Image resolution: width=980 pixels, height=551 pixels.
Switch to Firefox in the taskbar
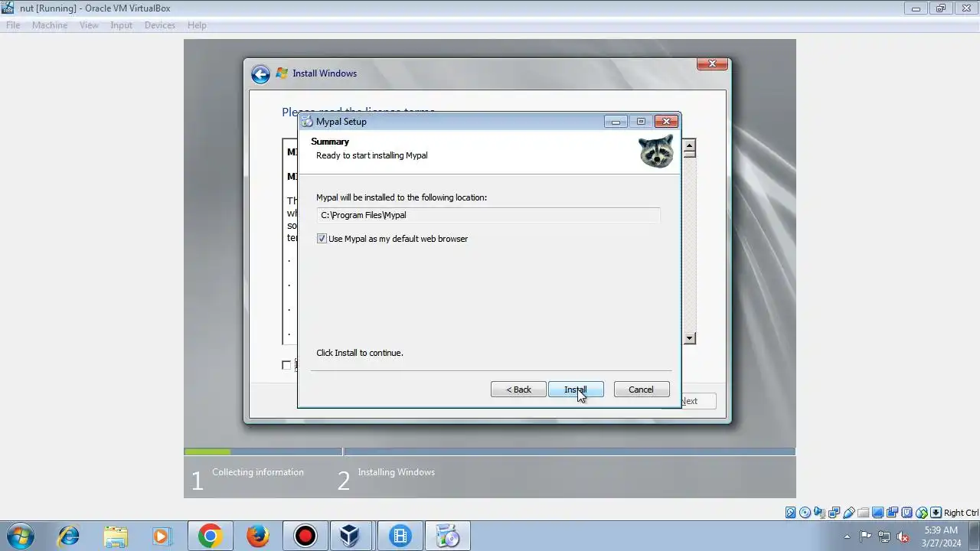pyautogui.click(x=258, y=536)
